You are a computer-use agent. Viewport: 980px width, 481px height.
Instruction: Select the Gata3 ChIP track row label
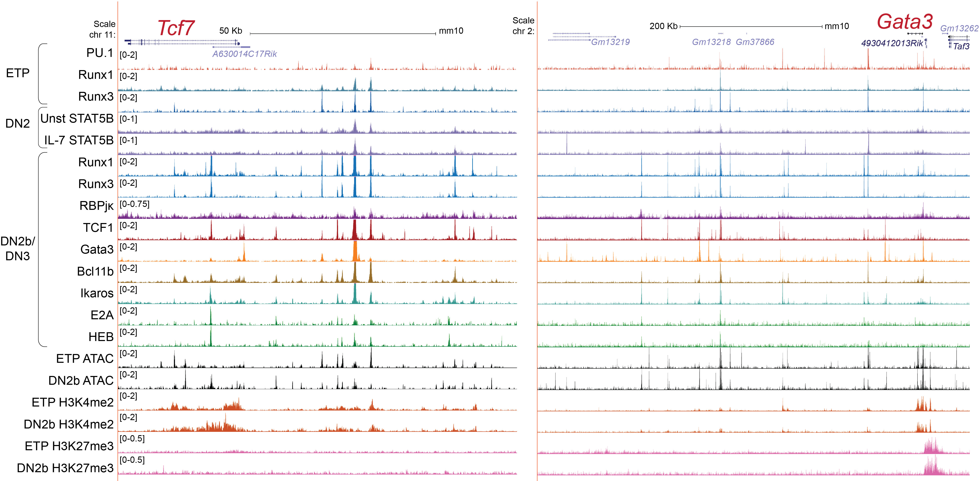97,249
